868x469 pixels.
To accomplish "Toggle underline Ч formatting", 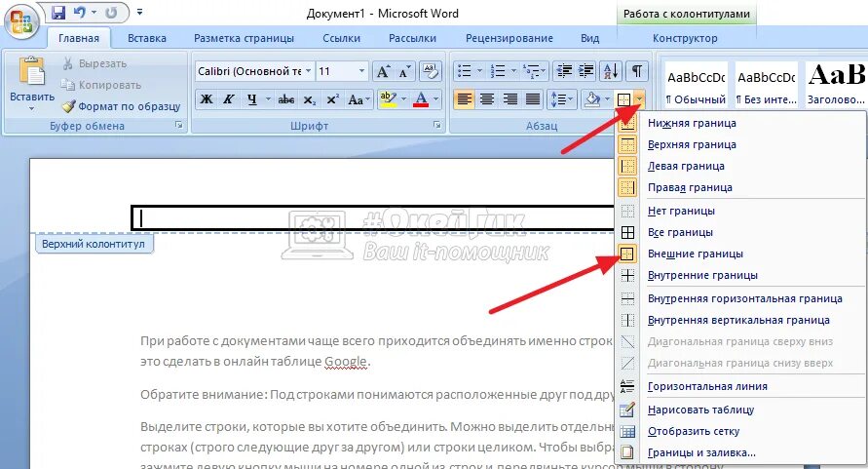I will coord(252,99).
